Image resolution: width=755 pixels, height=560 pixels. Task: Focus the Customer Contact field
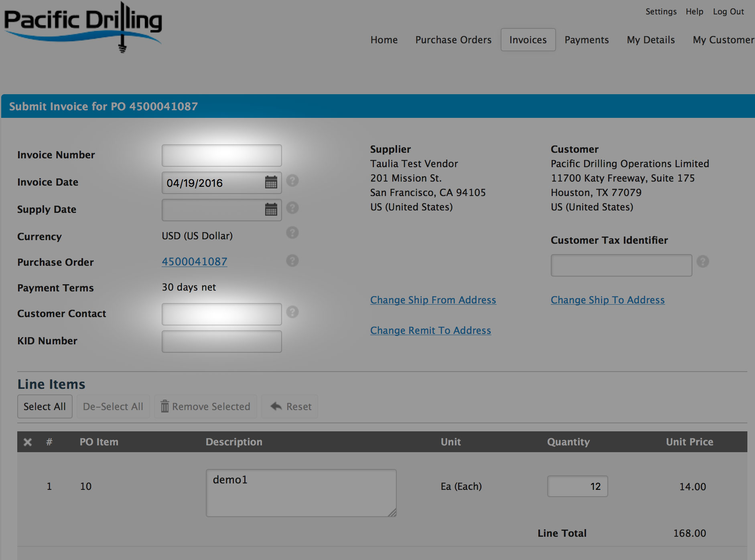pyautogui.click(x=222, y=314)
